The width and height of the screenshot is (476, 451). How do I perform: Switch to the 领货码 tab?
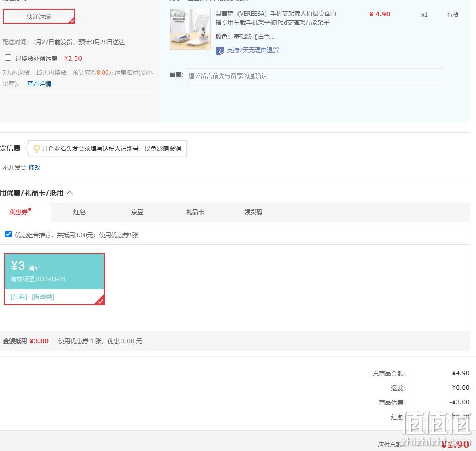click(253, 212)
